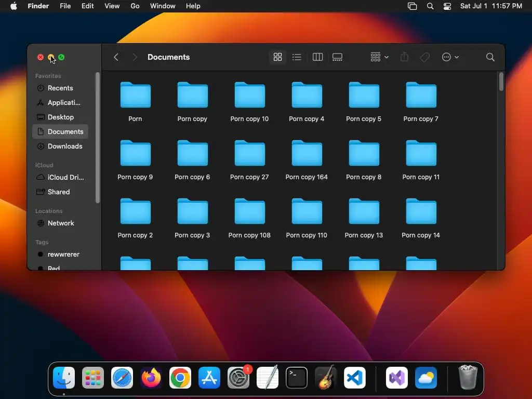
Task: Switch to icon view in Finder toolbar
Action: [277, 57]
